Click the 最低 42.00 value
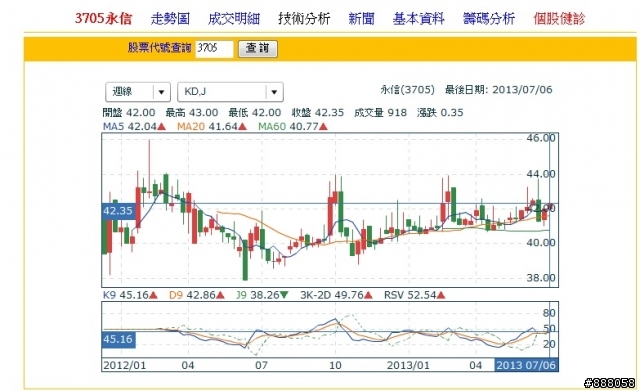The height and width of the screenshot is (391, 640). (x=255, y=113)
